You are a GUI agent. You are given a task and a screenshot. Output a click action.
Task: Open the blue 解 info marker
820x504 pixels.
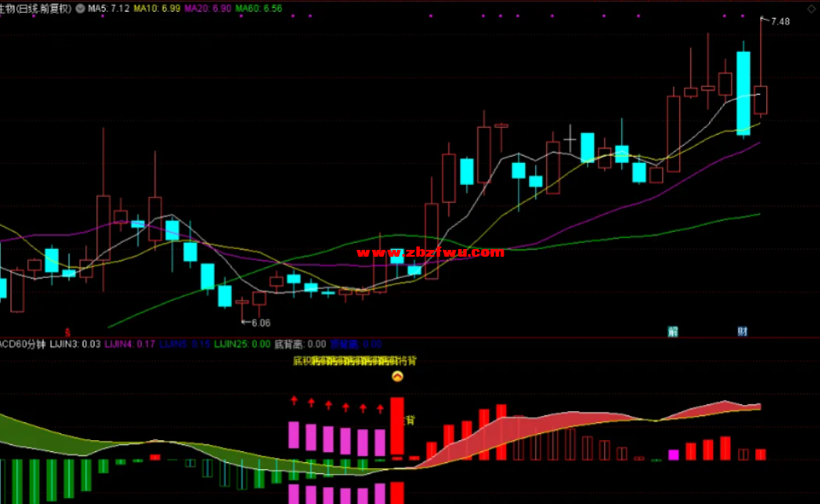tap(673, 332)
